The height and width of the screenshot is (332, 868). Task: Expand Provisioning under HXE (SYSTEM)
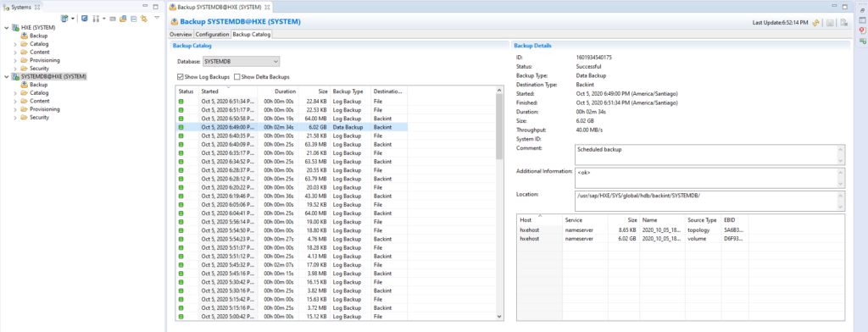(15, 60)
